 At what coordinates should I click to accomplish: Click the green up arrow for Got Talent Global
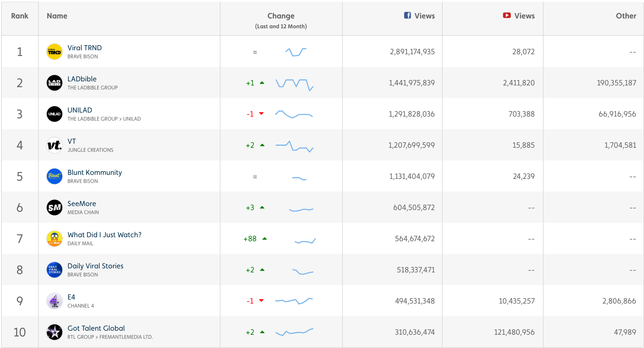(262, 332)
